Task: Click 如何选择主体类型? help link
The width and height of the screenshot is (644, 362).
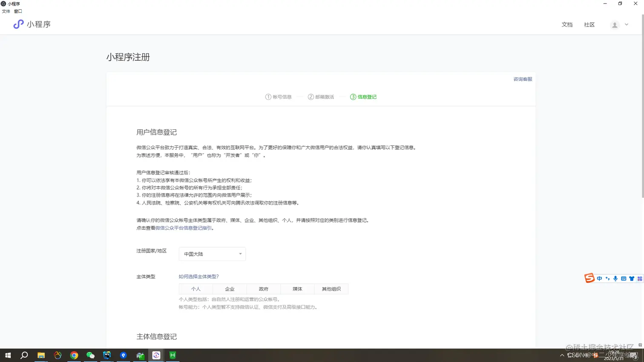Action: pyautogui.click(x=198, y=276)
